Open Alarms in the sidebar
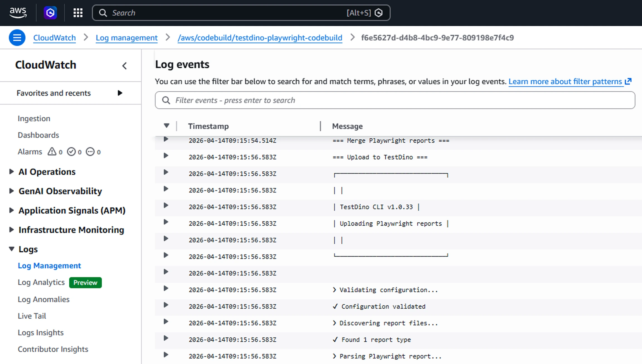The width and height of the screenshot is (642, 364). [30, 152]
